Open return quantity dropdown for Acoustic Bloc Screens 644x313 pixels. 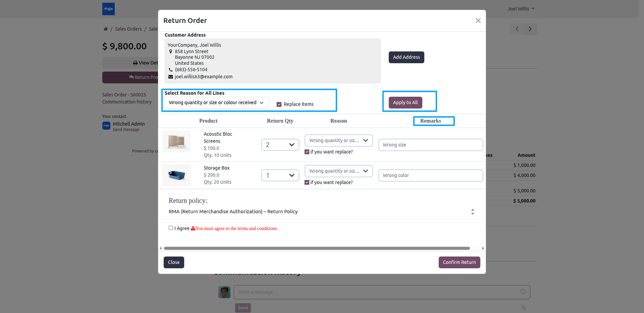[280, 145]
